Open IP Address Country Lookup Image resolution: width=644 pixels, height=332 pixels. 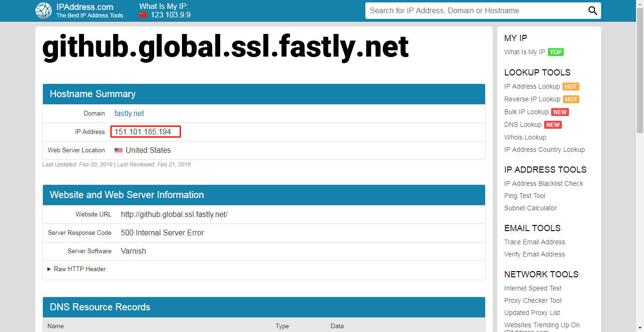click(545, 150)
